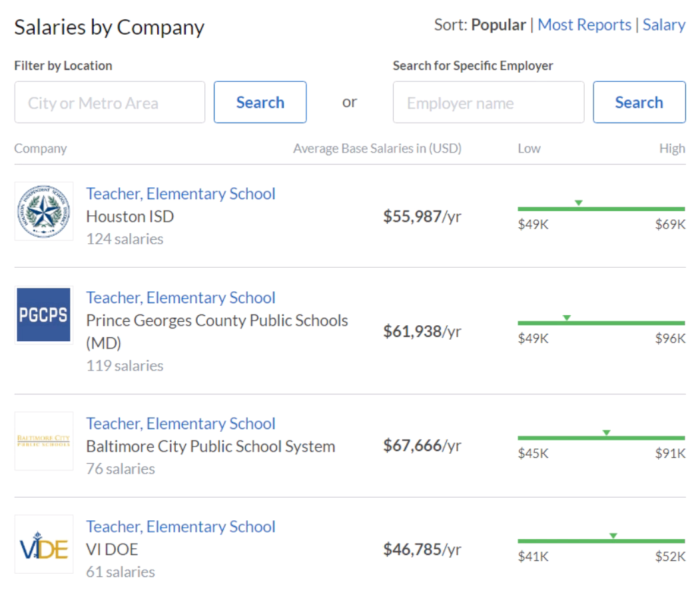Sort results by Salary
This screenshot has width=700, height=595.
coord(663,25)
